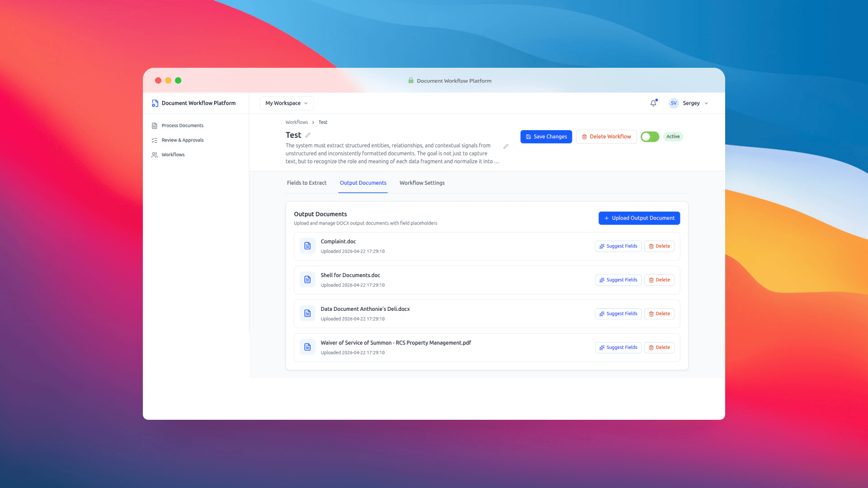
Task: Click the pencil icon beside the workflow description
Action: pos(506,146)
